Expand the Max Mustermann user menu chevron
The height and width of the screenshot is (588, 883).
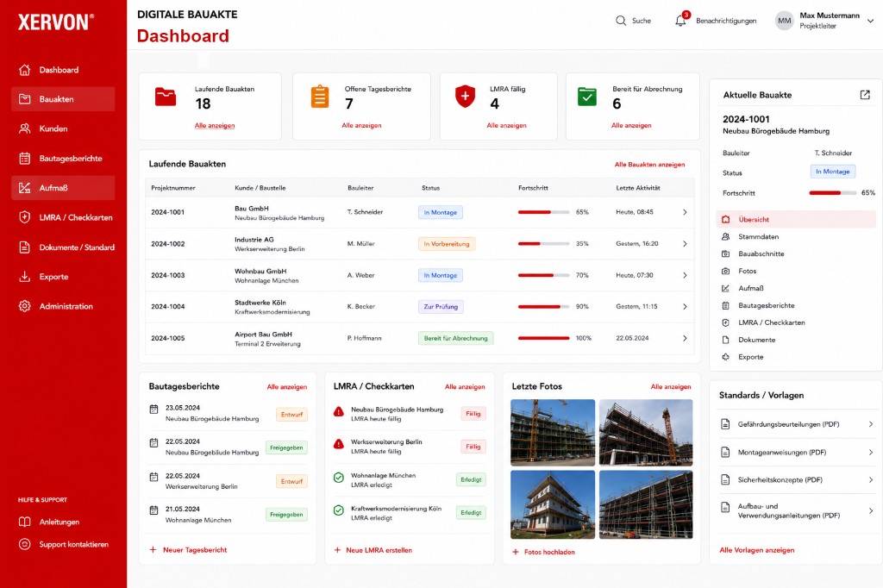pyautogui.click(x=870, y=21)
